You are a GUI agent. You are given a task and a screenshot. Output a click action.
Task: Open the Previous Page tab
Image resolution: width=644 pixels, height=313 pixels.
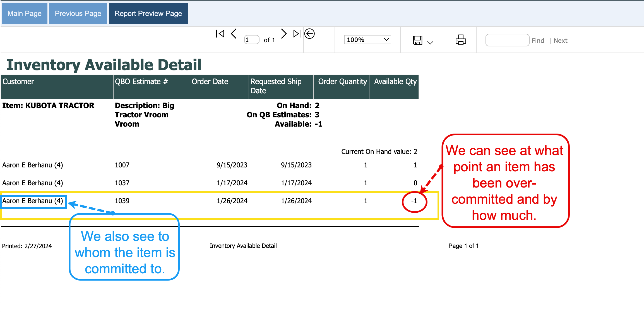(x=78, y=13)
